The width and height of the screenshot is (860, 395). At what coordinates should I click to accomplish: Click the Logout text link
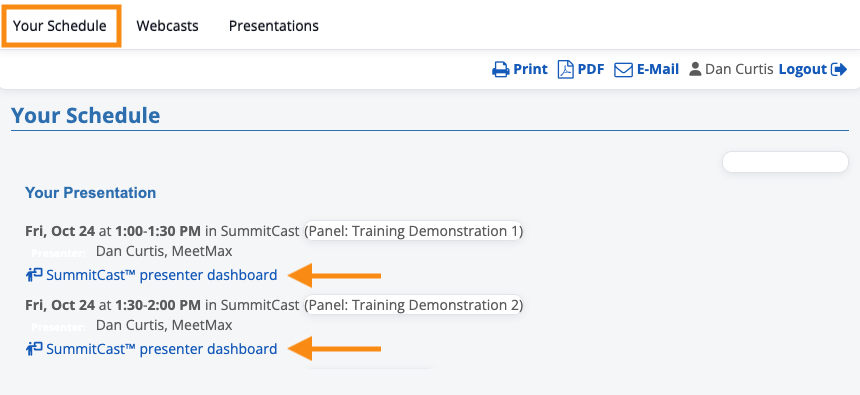coord(803,69)
